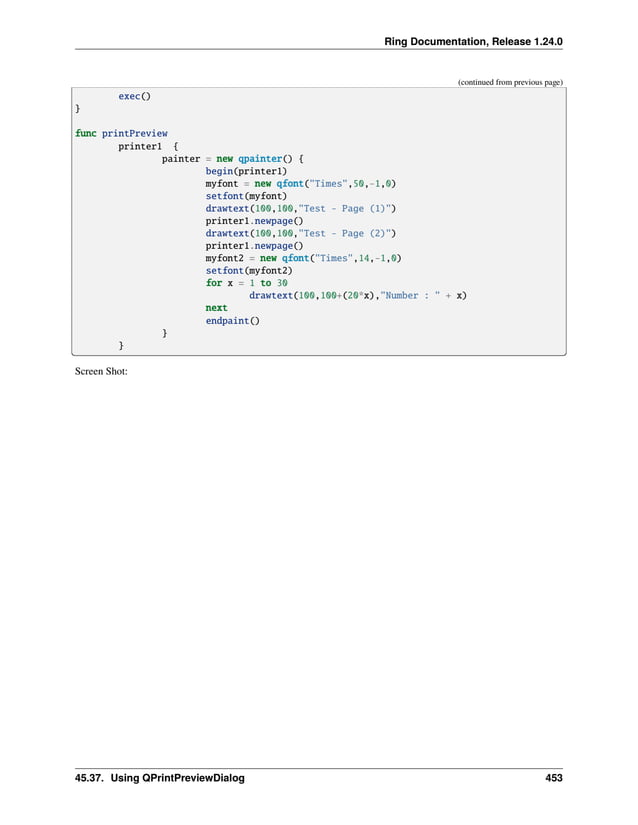
Task: Click the drawtext line with "Test - Page (1)"
Action: (301, 208)
